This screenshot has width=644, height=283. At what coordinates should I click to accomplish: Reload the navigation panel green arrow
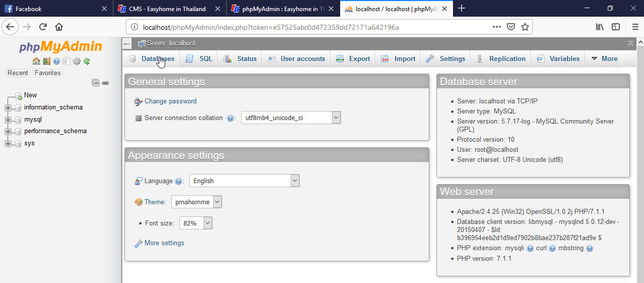87,61
